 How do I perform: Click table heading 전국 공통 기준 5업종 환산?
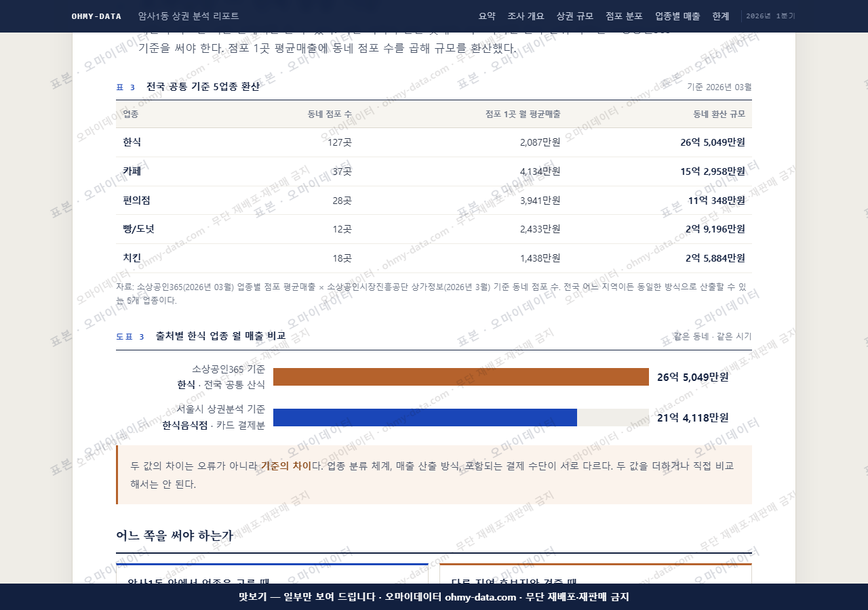(x=203, y=87)
